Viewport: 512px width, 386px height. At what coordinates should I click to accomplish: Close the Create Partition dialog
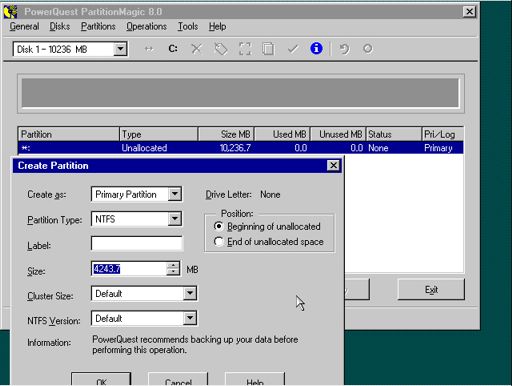tap(333, 165)
